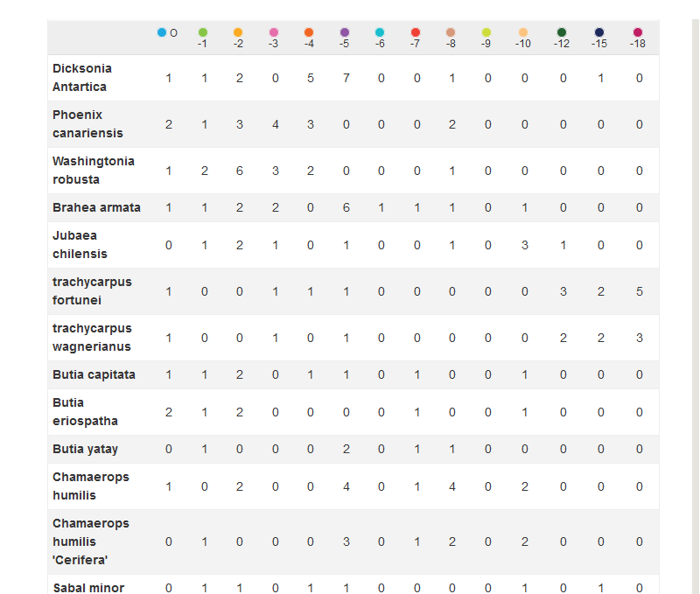700x594 pixels.
Task: Click the navy dot above -15
Action: pos(599,32)
